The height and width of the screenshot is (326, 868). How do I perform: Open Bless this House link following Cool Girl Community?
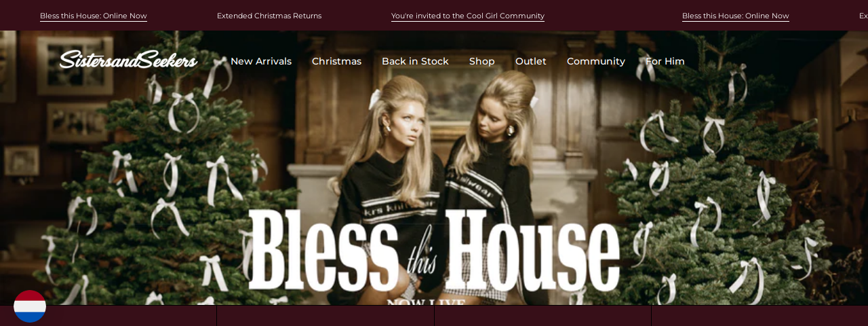[736, 16]
